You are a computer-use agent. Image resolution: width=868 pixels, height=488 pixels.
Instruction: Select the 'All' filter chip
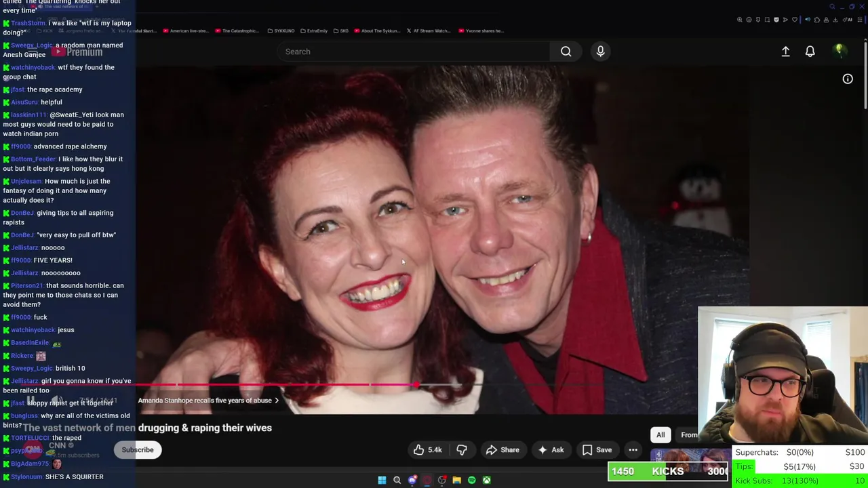point(660,435)
